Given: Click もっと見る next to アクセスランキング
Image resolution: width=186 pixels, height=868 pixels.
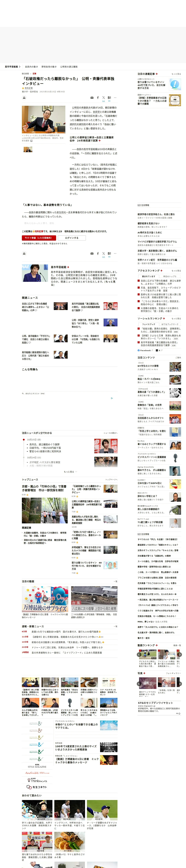Looking at the screenshot, I should (x=176, y=271).
